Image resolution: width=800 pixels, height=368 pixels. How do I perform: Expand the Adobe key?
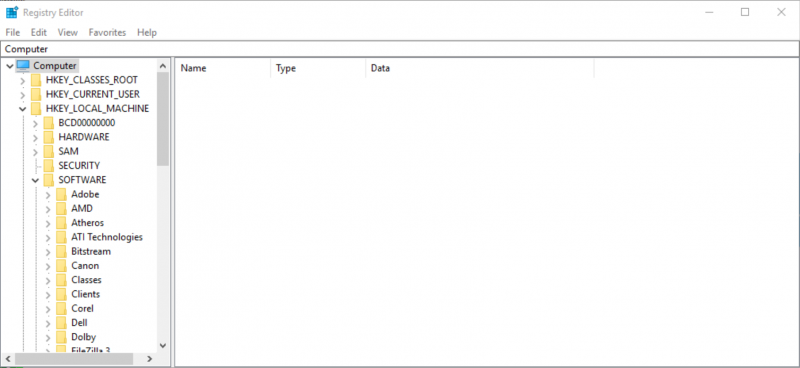(x=48, y=194)
